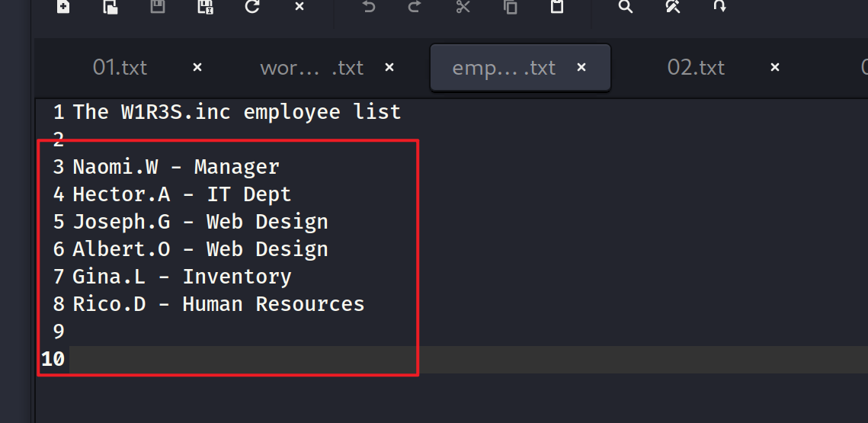Paste from the clipboard using the toolbar icon
868x423 pixels.
557,7
